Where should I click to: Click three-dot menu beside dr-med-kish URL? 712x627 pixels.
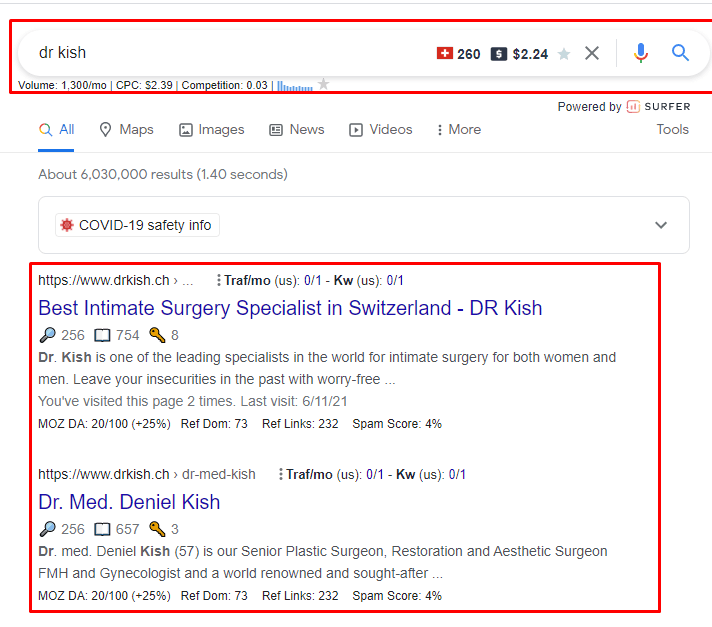281,474
